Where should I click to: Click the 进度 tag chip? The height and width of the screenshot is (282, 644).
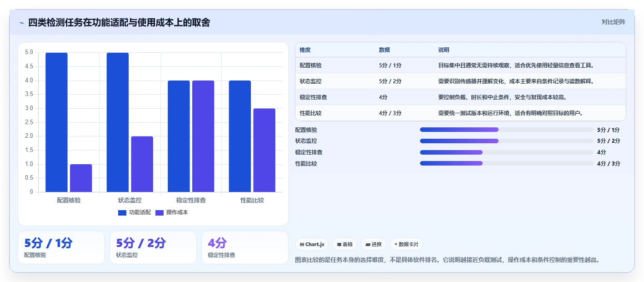374,244
